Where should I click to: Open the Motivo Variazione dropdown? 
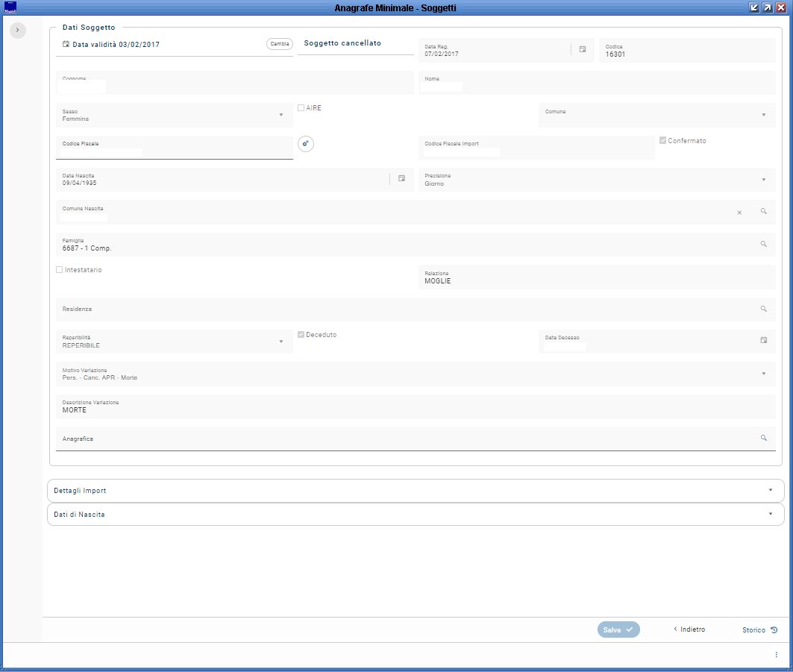point(763,374)
